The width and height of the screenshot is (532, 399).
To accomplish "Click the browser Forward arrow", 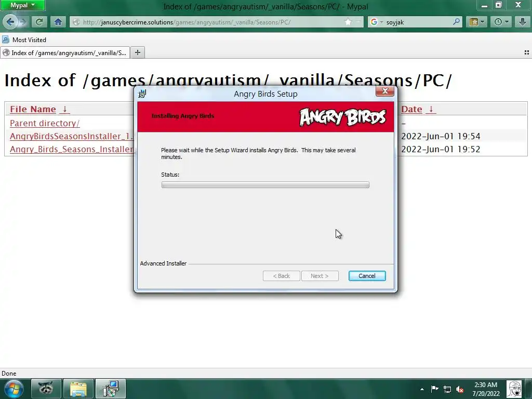I will pyautogui.click(x=23, y=22).
